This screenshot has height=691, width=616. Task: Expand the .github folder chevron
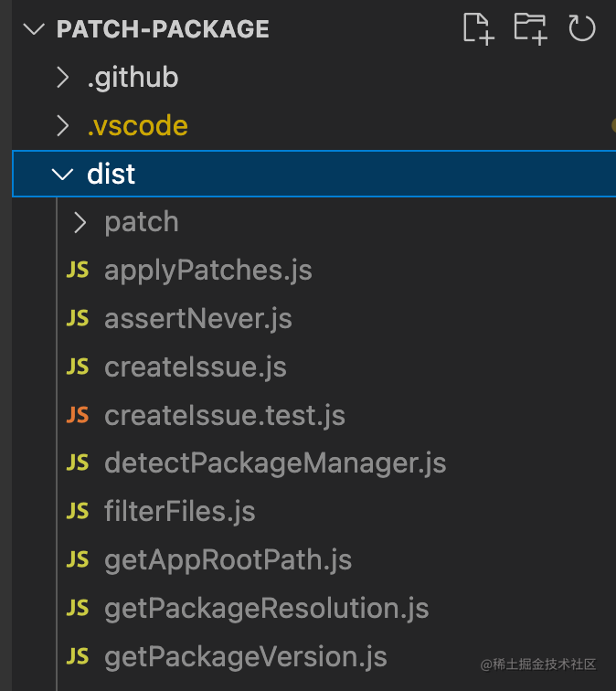62,78
